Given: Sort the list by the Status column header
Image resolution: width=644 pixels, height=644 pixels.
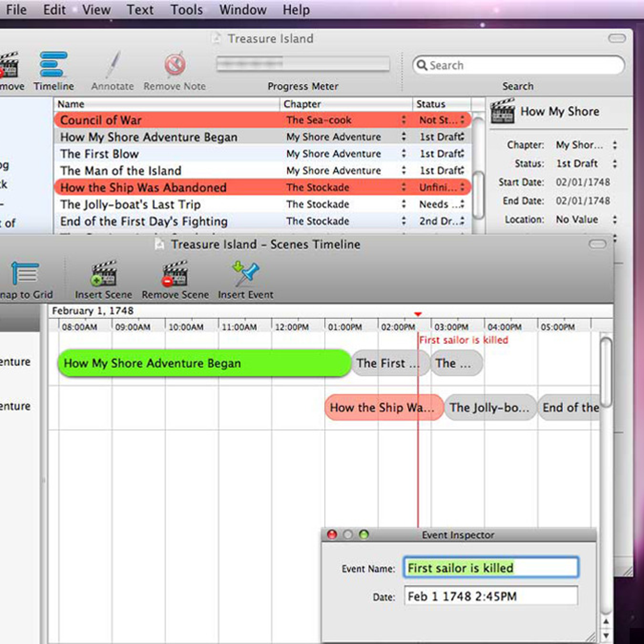Looking at the screenshot, I should pos(442,104).
